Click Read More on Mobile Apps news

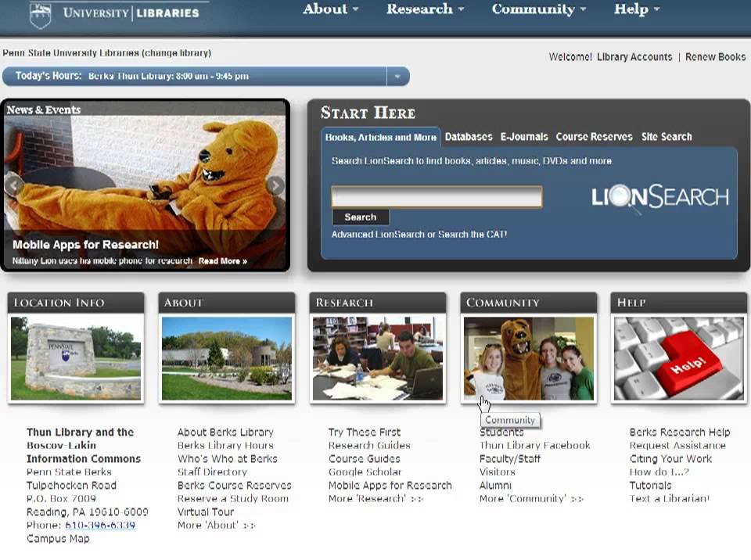[x=223, y=261]
